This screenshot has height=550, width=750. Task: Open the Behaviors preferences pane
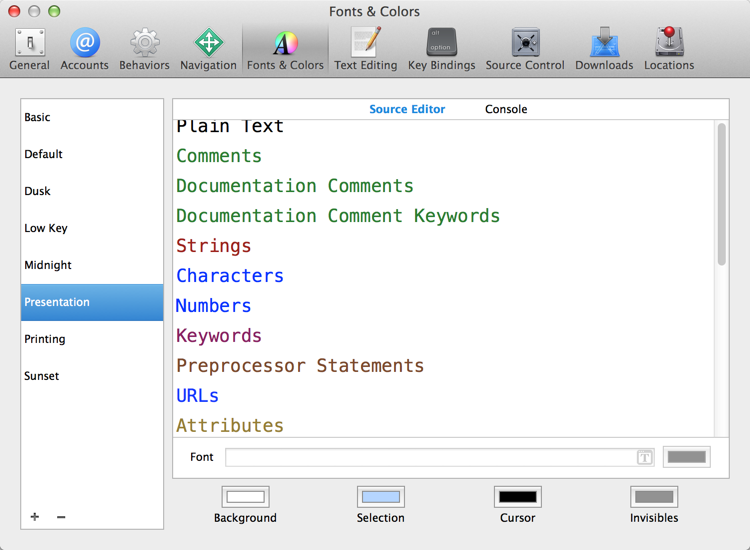coord(144,49)
